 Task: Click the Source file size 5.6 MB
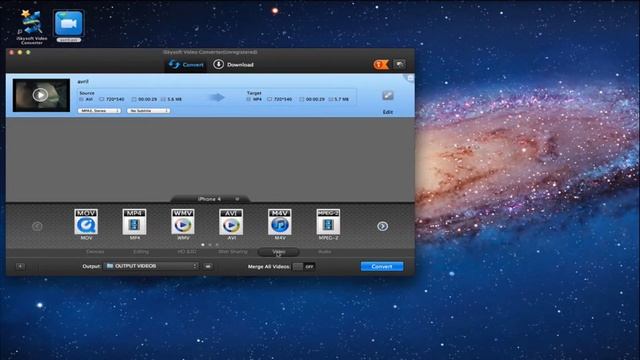[174, 99]
